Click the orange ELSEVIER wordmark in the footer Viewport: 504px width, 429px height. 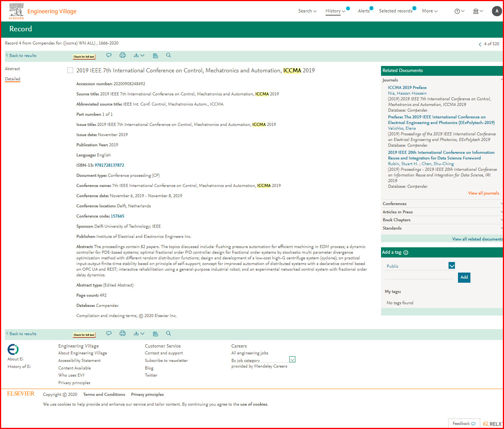(21, 394)
